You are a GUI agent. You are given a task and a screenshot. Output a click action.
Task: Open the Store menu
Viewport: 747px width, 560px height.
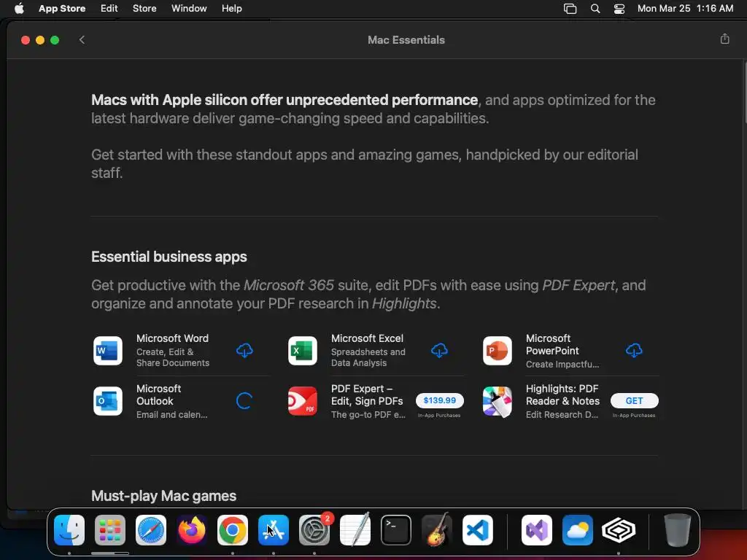[144, 9]
